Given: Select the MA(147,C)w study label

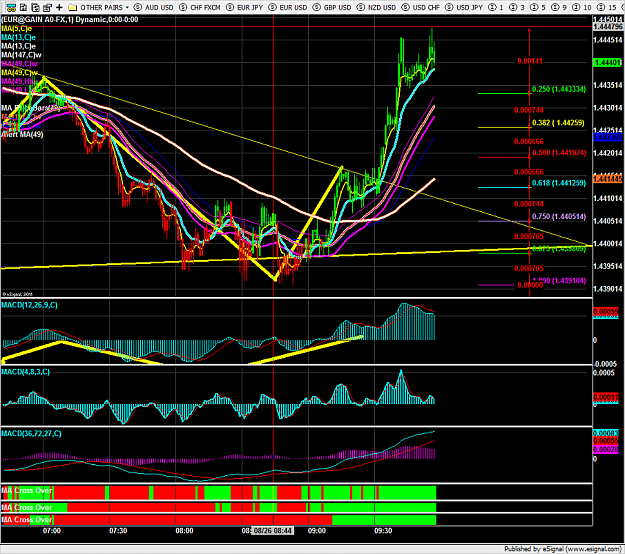Looking at the screenshot, I should point(21,55).
